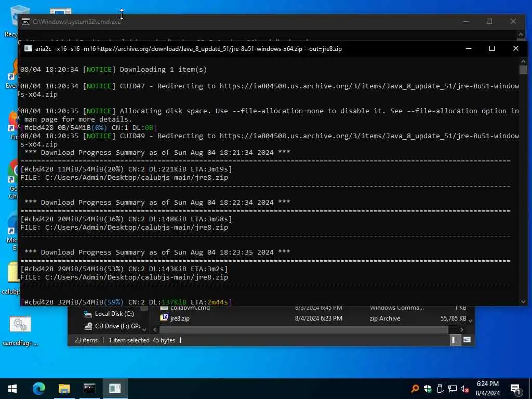Click the jre8.zip file icon
Viewport: 532px width, 399px height.
pos(164,318)
